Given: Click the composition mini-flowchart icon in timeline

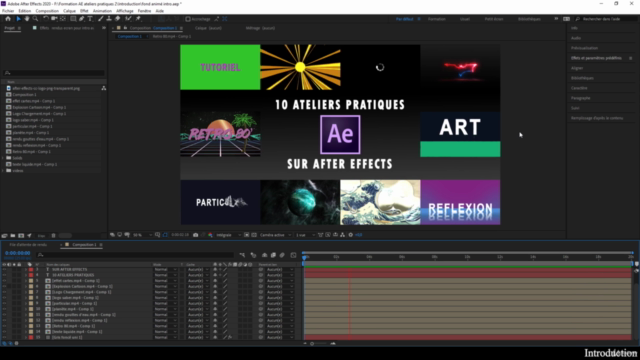Looking at the screenshot, I should pos(242,255).
